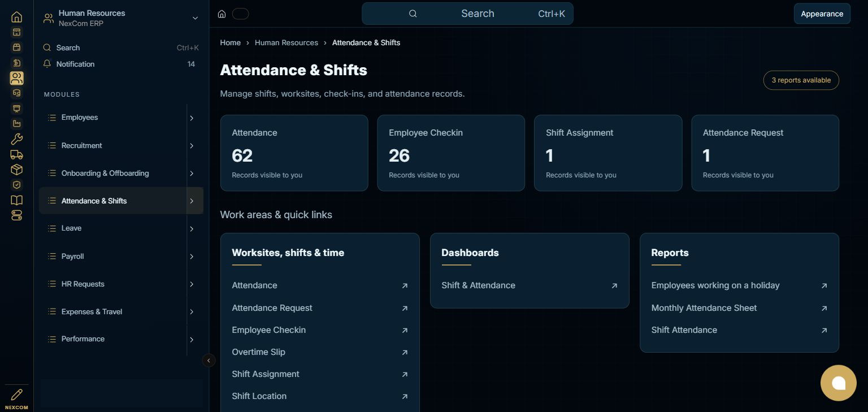Open Search in the sidebar
868x412 pixels.
click(x=121, y=48)
